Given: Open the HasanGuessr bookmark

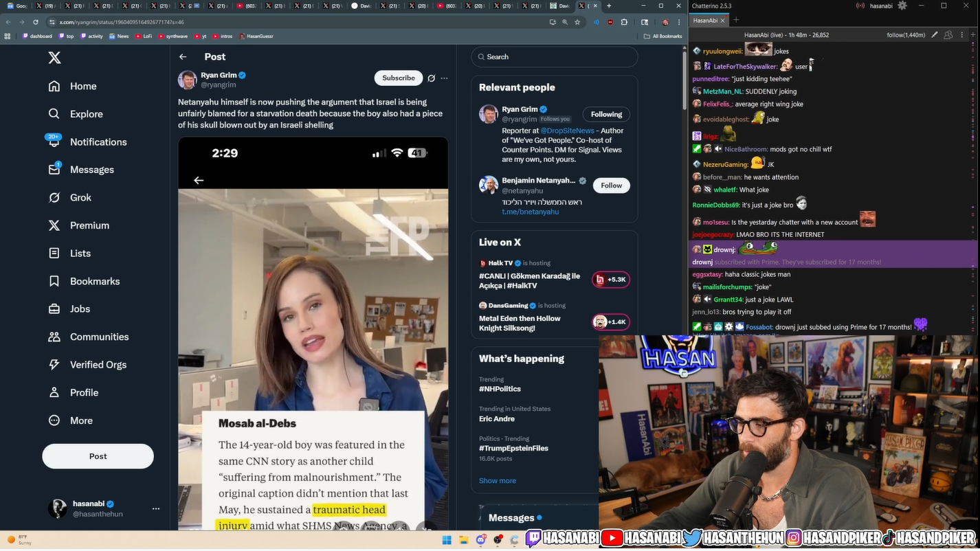Looking at the screenshot, I should point(256,36).
